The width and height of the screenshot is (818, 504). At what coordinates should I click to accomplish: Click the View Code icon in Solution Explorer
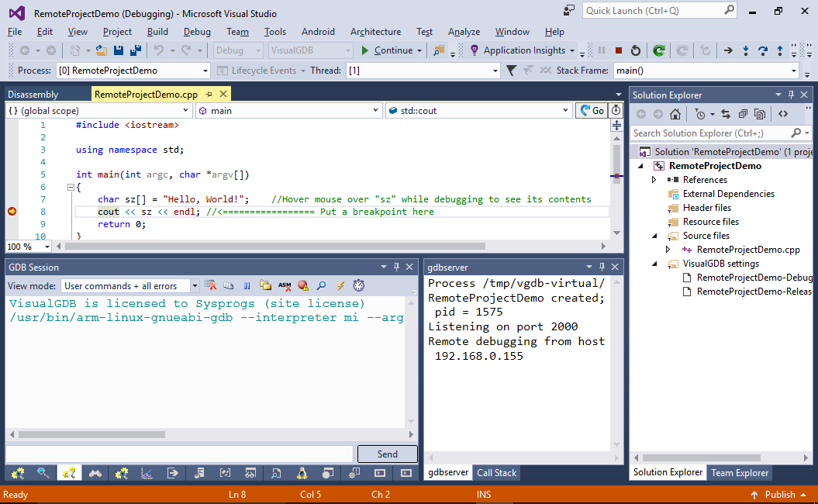tap(783, 114)
